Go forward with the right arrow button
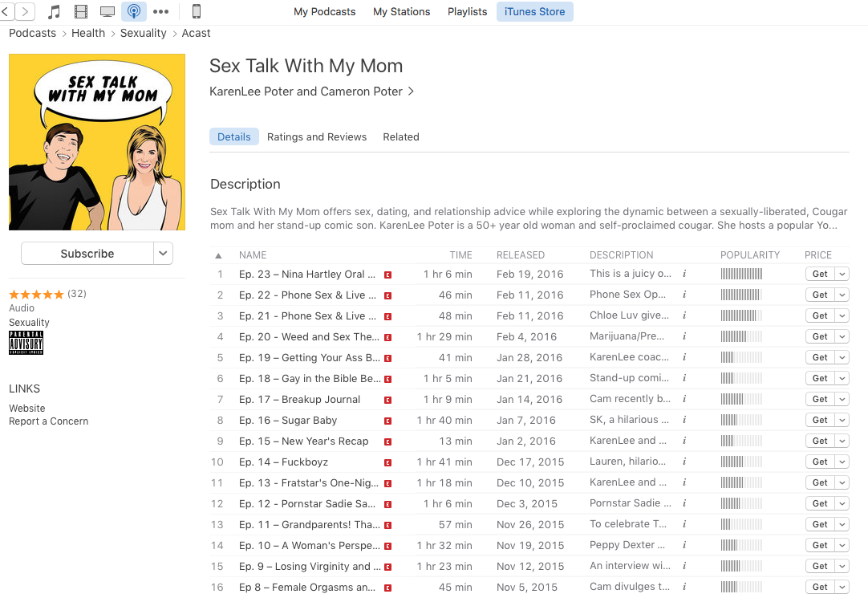This screenshot has height=594, width=868. click(25, 11)
